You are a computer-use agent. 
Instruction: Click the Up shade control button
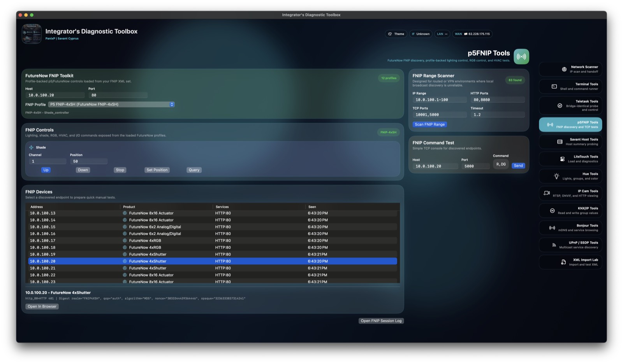pos(46,170)
